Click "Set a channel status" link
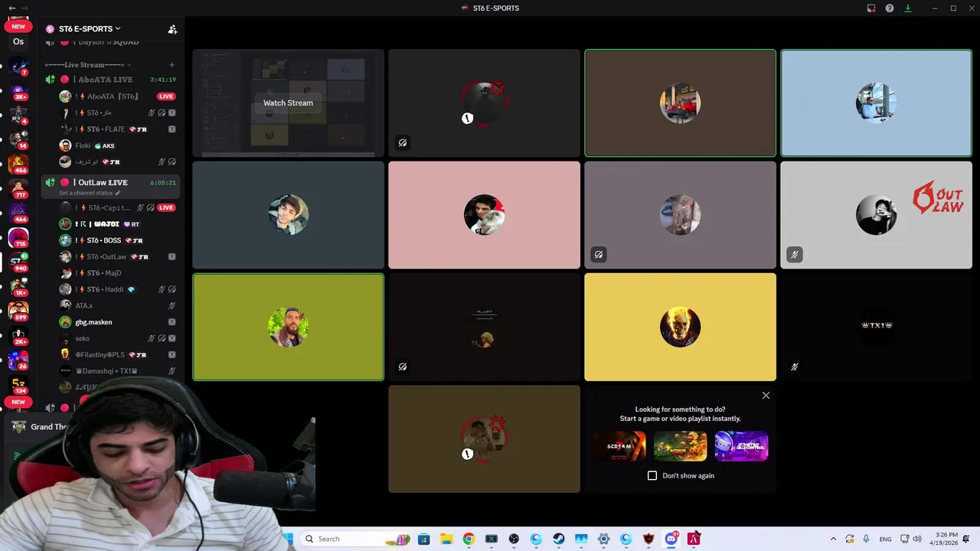980x551 pixels. 86,193
